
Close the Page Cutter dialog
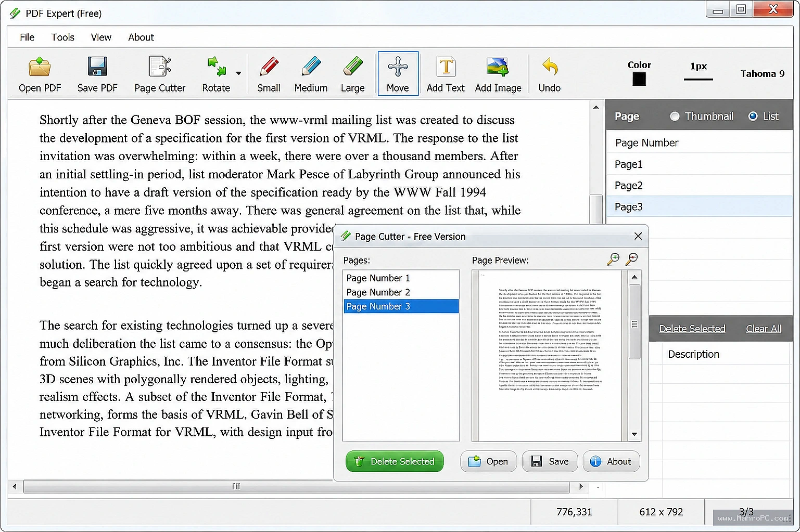[638, 236]
